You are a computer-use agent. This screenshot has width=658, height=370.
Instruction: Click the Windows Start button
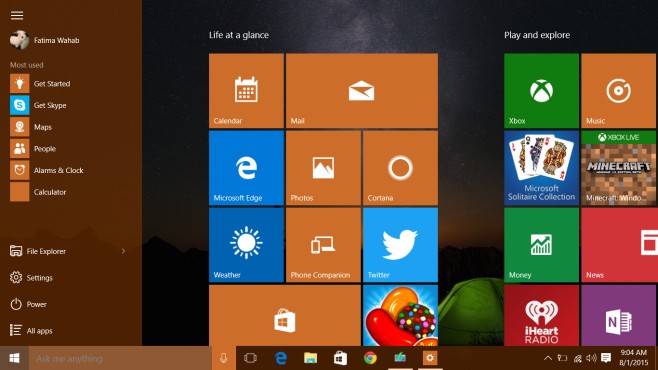(14, 358)
